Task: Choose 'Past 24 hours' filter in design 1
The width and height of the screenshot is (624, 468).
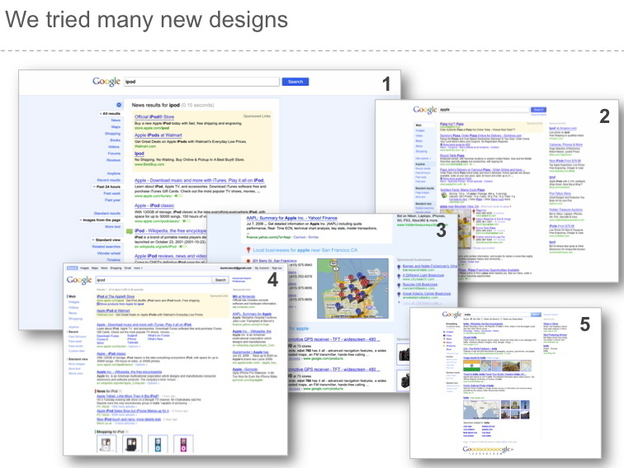Action: pos(108,187)
